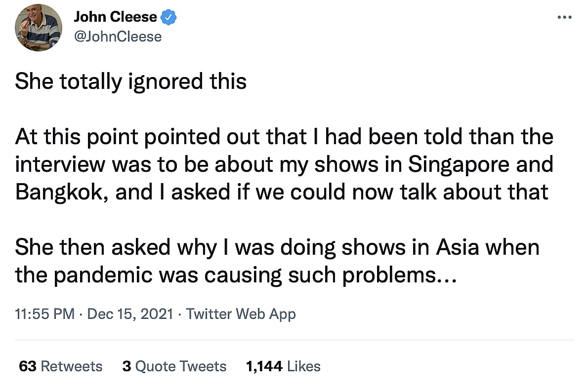This screenshot has height=390, width=588.
Task: Open the more options ellipsis menu
Action: point(564,17)
